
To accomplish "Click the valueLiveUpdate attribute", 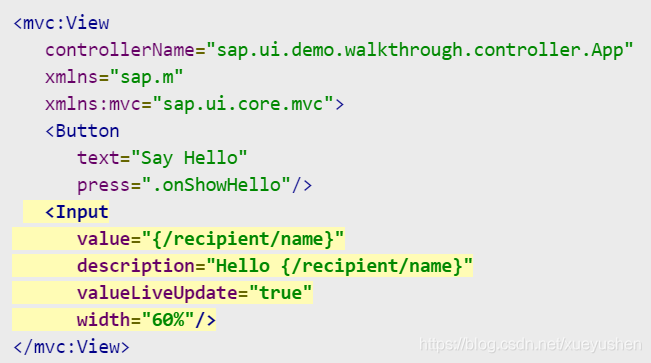I will click(157, 293).
